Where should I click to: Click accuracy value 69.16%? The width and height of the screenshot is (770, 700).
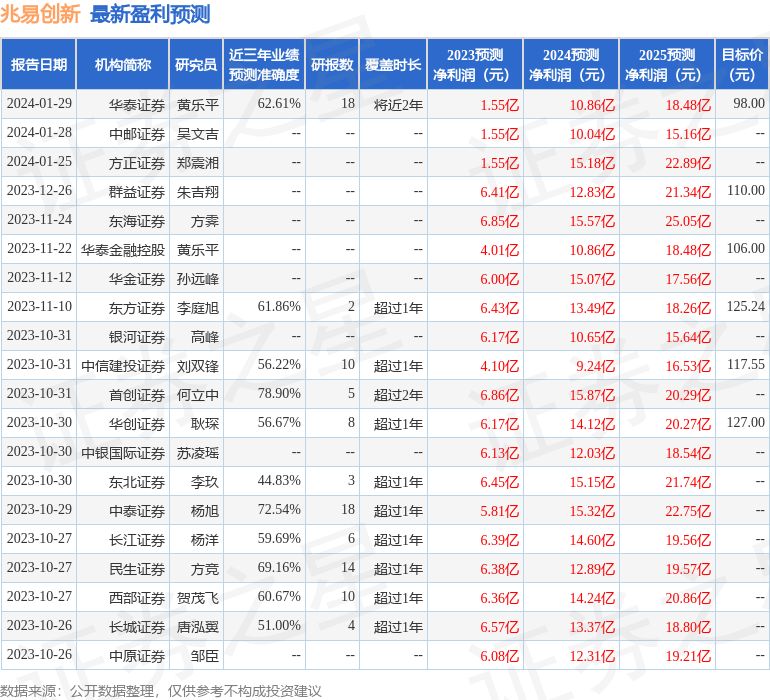pos(279,567)
